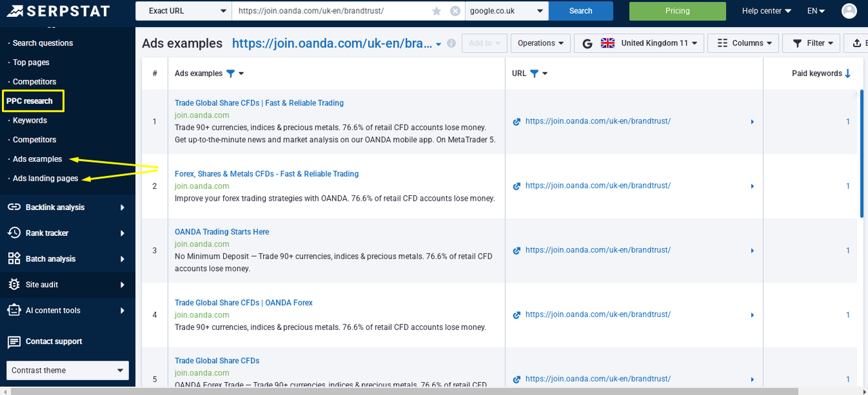Screen dimensions: 868x395
Task: Open Top pages in the sidebar
Action: click(31, 62)
